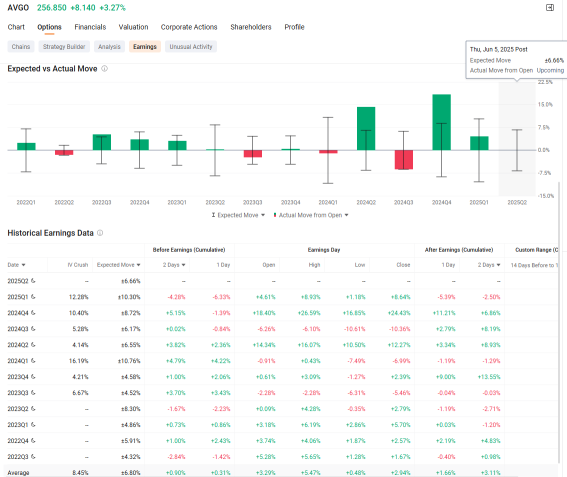Click the Average row label
The width and height of the screenshot is (567, 477).
[x=18, y=472]
